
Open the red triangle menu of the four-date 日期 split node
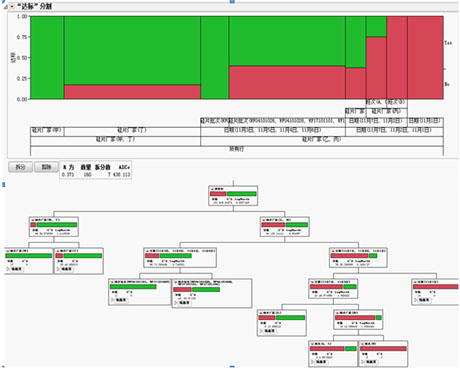coord(147,251)
